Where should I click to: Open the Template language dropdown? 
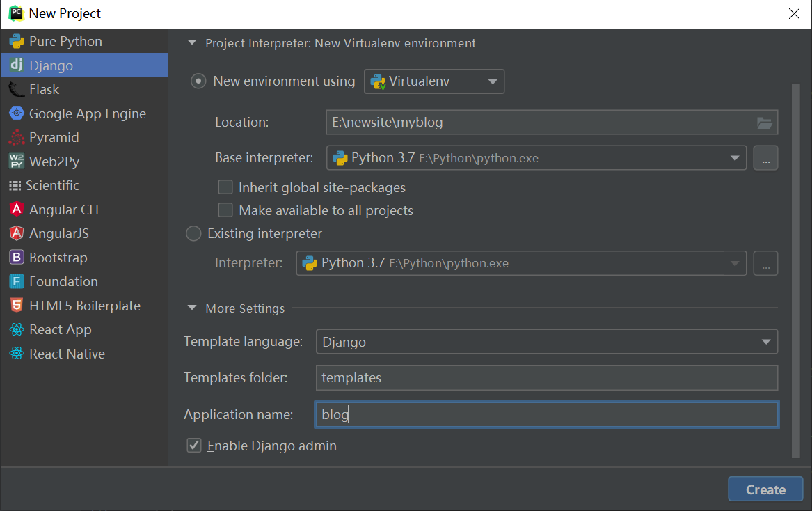[546, 342]
